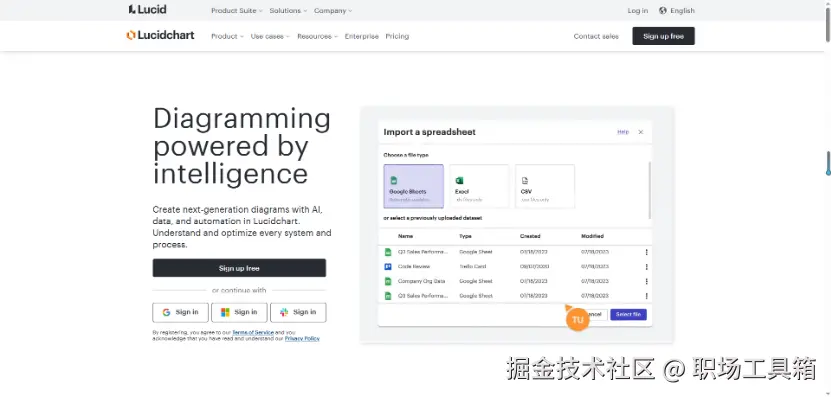
Task: Click the Microsoft logo Sign in button
Action: coord(239,312)
